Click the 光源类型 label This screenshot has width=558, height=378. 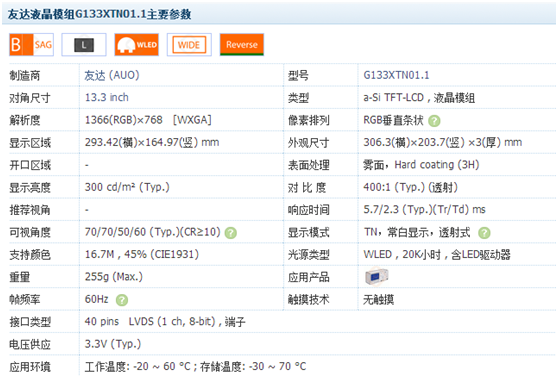[x=308, y=254]
